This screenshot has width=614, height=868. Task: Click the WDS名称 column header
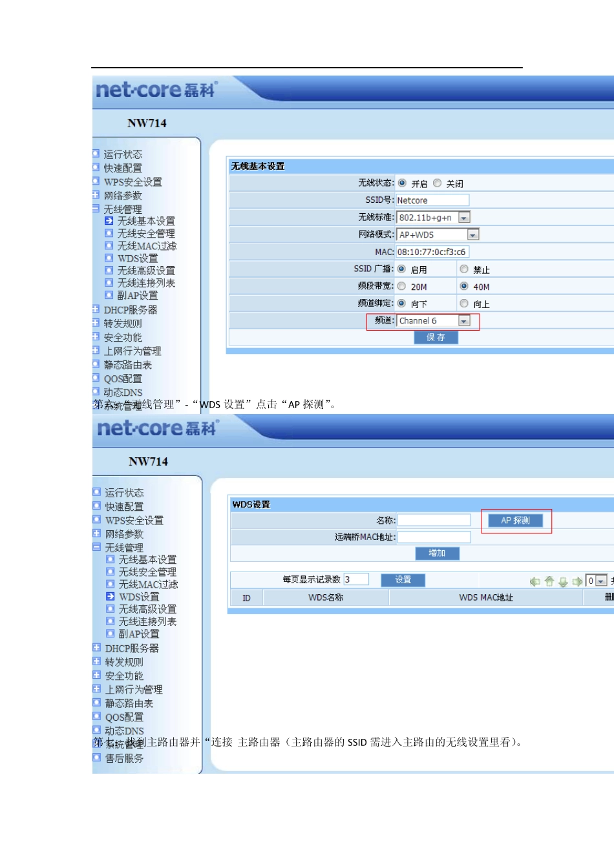pyautogui.click(x=326, y=597)
